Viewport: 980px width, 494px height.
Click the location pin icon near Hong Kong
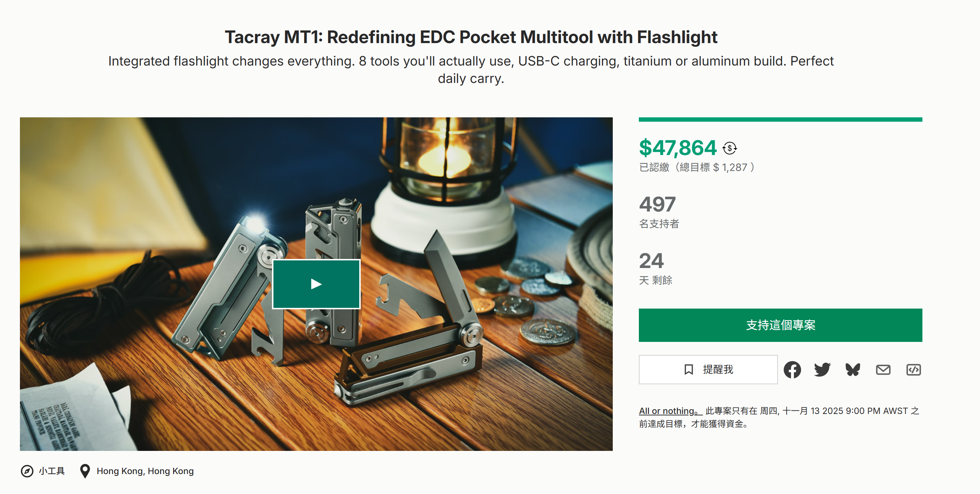coord(85,471)
